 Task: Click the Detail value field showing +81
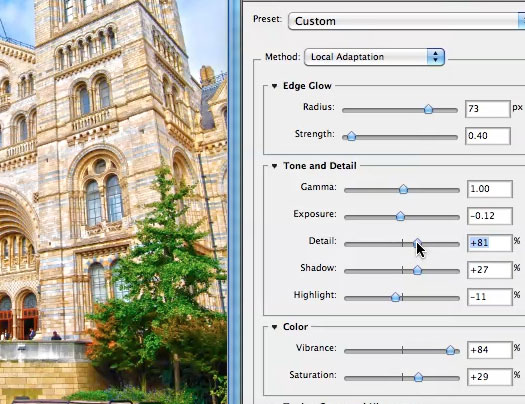tap(490, 243)
